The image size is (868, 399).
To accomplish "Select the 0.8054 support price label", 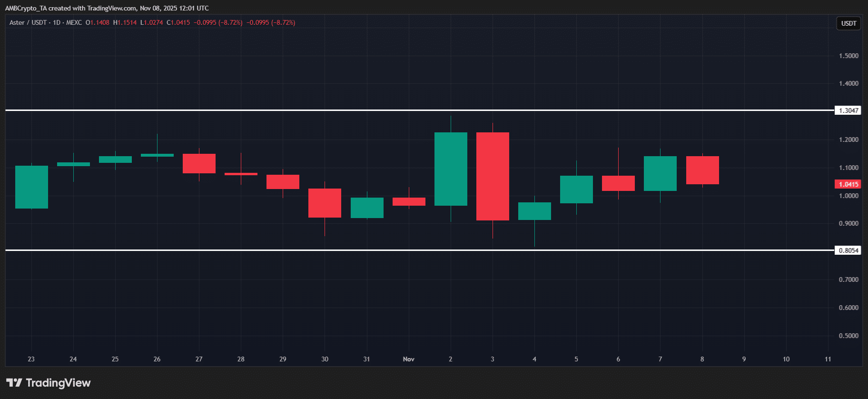I will coord(848,250).
